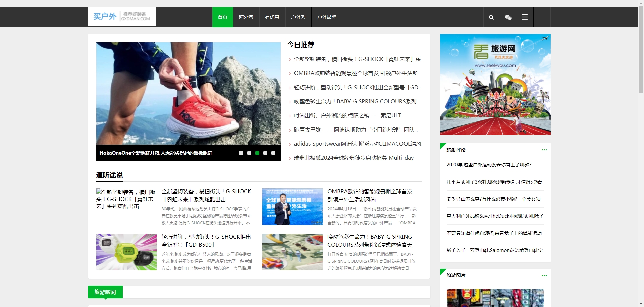Image resolution: width=644 pixels, height=307 pixels.
Task: Open 户外秀 nav item
Action: click(298, 17)
